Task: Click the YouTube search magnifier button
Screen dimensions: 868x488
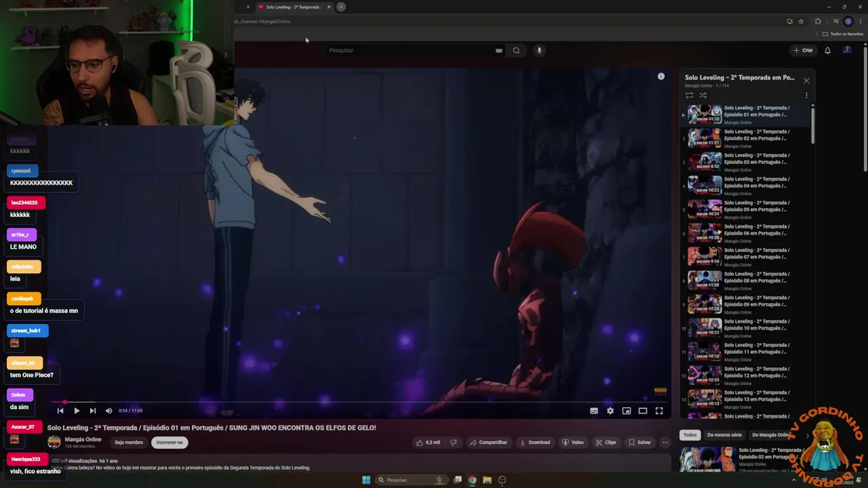Action: (516, 50)
